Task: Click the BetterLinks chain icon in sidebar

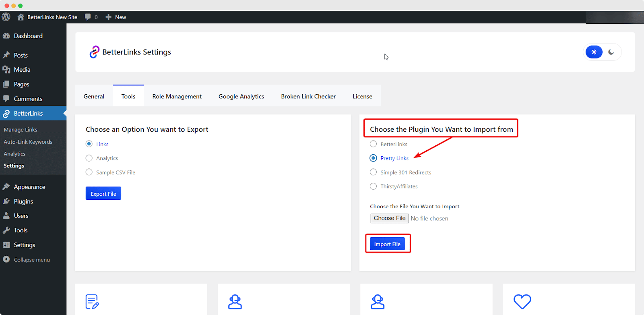Action: [x=6, y=114]
